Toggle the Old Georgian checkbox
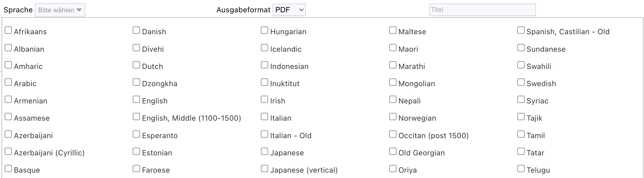 (393, 152)
